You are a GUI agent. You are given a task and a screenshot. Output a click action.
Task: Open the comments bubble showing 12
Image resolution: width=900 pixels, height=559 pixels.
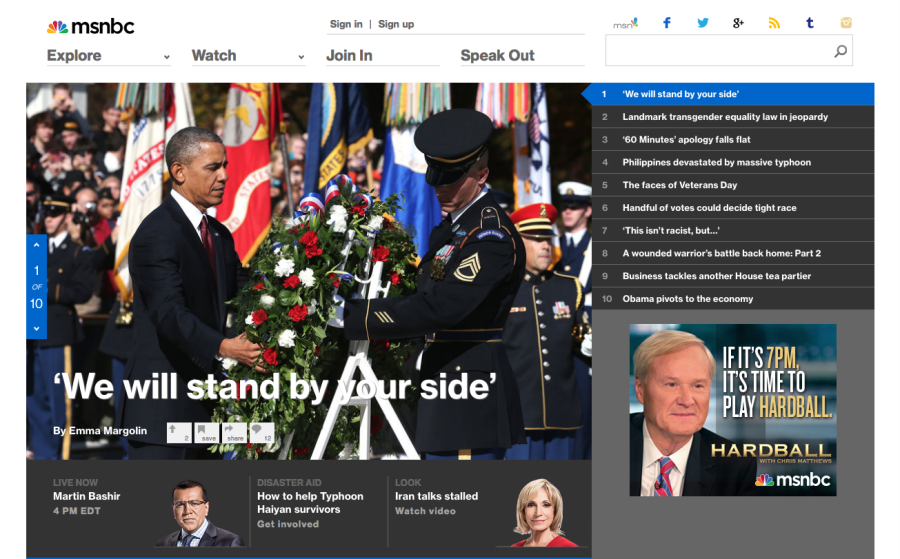(262, 432)
